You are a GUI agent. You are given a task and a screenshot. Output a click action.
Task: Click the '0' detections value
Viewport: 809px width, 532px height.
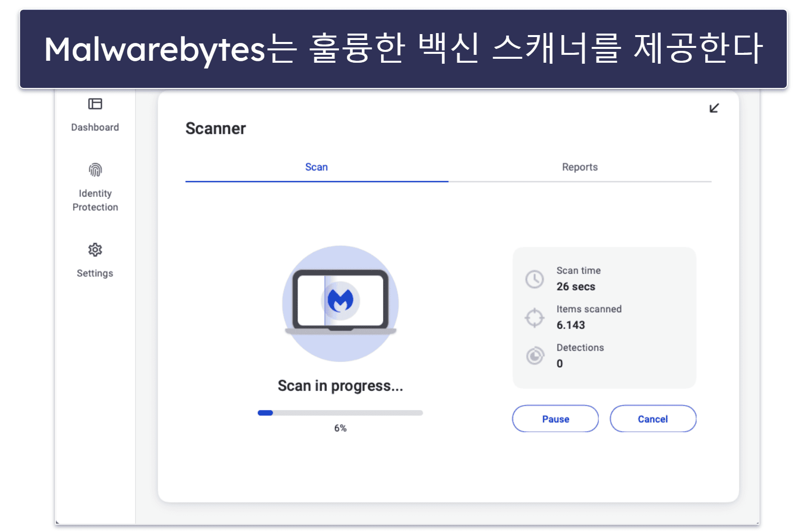(x=559, y=364)
